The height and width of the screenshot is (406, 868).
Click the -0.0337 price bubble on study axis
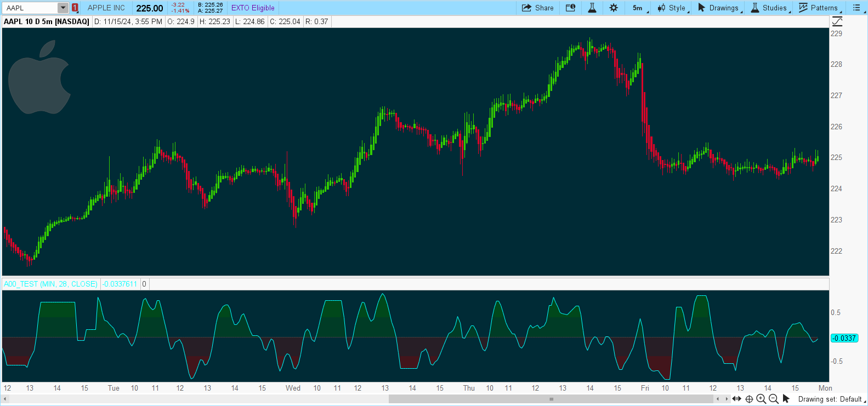(x=844, y=338)
